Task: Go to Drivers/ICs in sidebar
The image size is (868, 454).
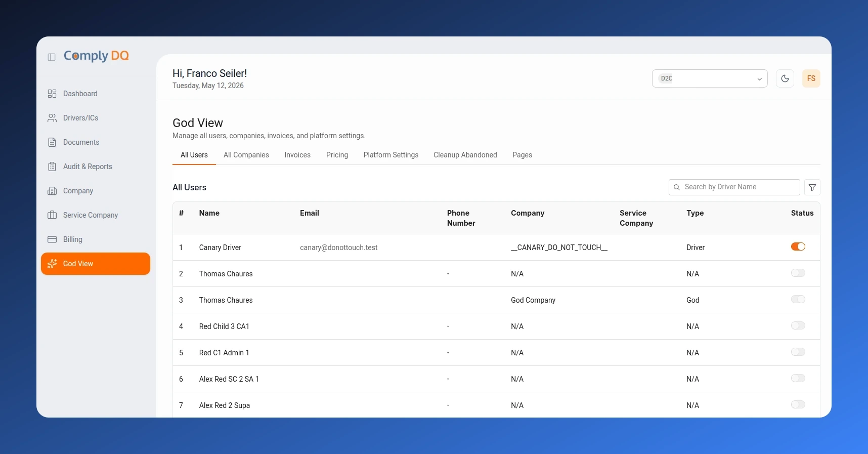Action: 96,118
